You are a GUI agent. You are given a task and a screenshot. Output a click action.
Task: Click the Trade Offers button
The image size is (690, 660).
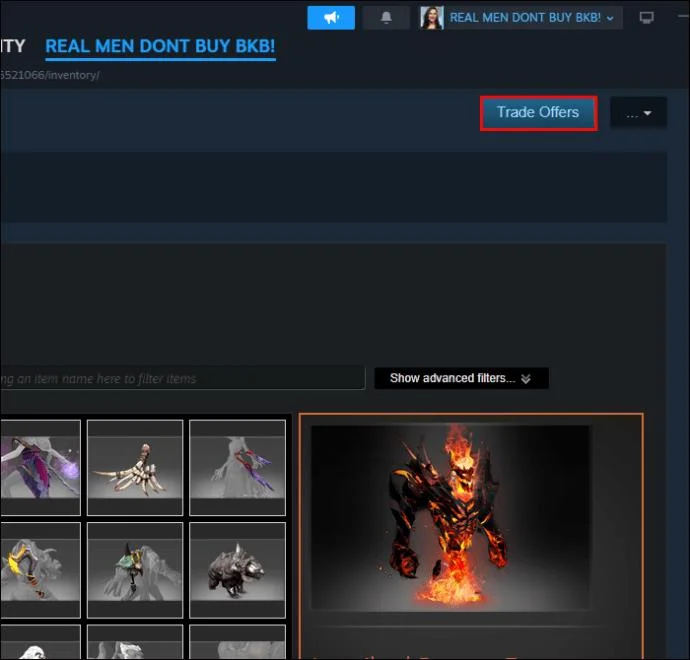pyautogui.click(x=538, y=113)
